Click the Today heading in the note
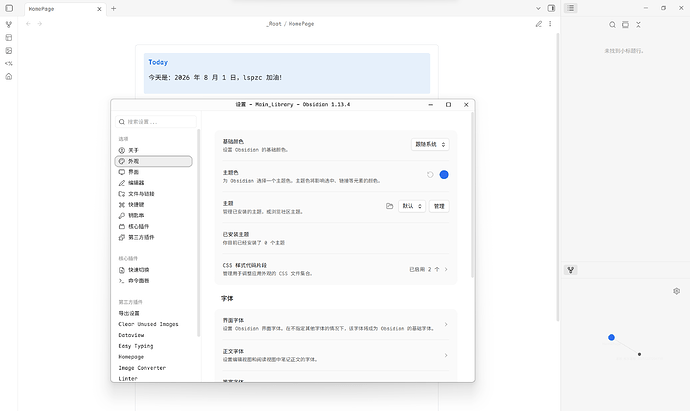The width and height of the screenshot is (690, 411). [x=158, y=62]
